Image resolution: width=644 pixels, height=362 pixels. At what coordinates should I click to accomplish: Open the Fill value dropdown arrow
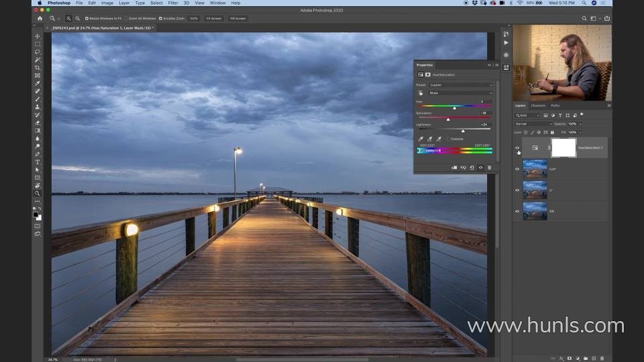point(580,133)
